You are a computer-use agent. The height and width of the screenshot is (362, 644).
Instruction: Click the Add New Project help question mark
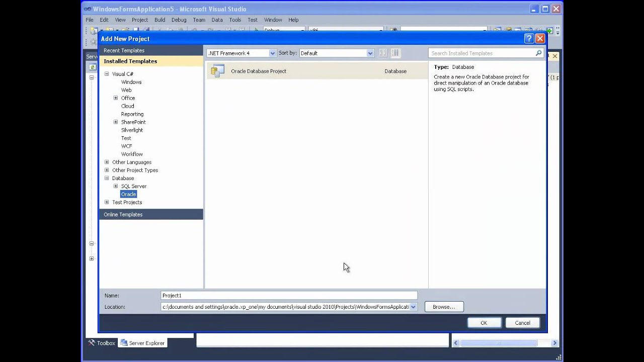click(529, 38)
